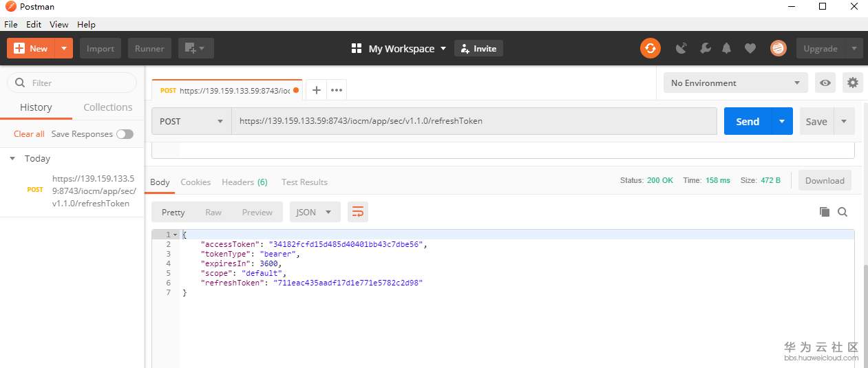Viewport: 868px width, 368px height.
Task: Select the Test Results tab
Action: pos(304,182)
